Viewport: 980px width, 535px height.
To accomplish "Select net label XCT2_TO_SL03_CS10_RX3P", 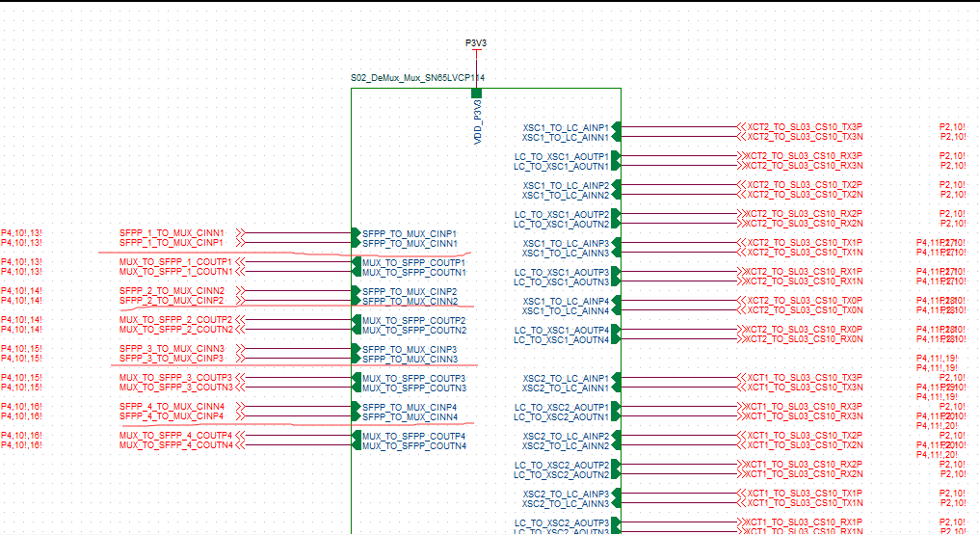I will (x=805, y=155).
